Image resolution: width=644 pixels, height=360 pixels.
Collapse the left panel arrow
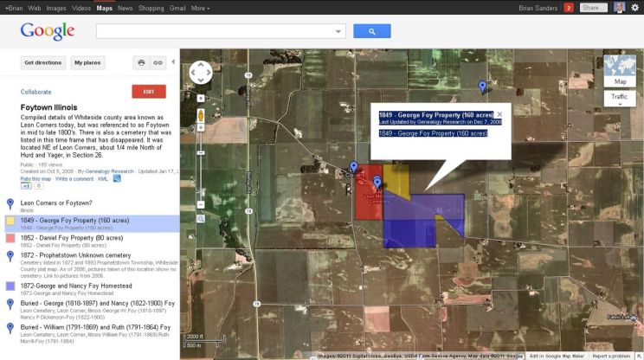pyautogui.click(x=173, y=61)
